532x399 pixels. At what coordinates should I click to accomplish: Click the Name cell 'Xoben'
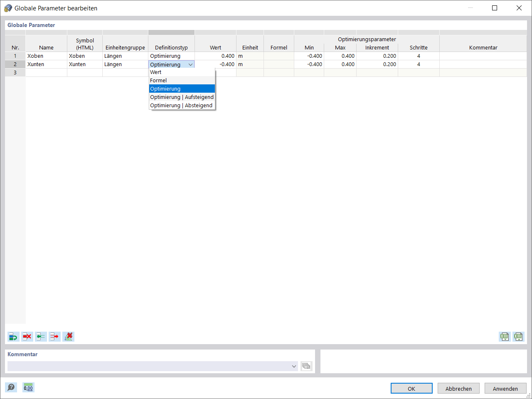pyautogui.click(x=46, y=56)
